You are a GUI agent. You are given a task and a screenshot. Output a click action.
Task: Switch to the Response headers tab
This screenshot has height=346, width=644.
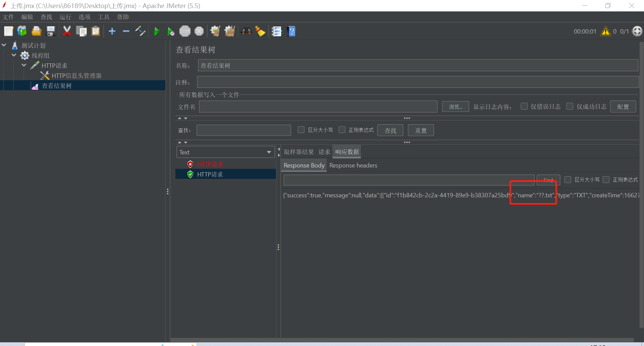353,165
